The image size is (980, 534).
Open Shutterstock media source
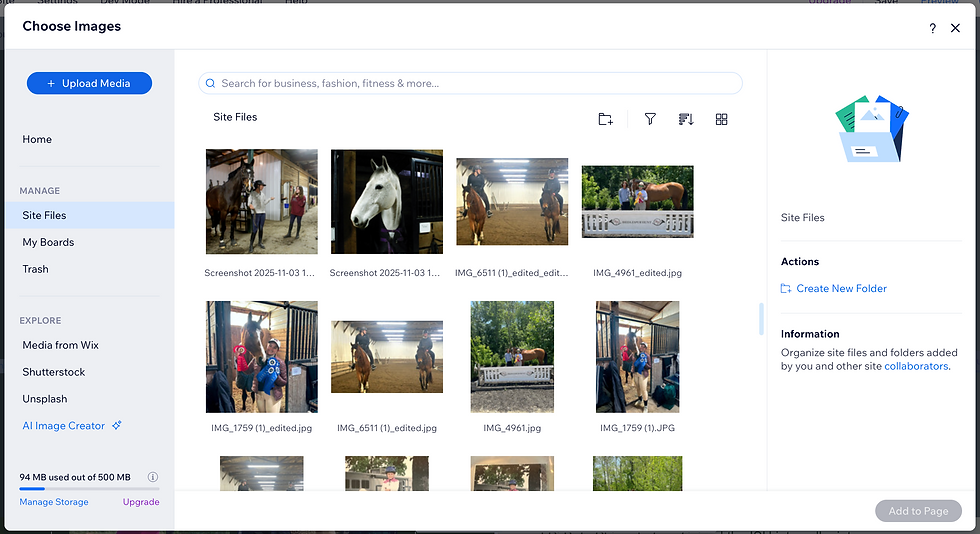54,372
